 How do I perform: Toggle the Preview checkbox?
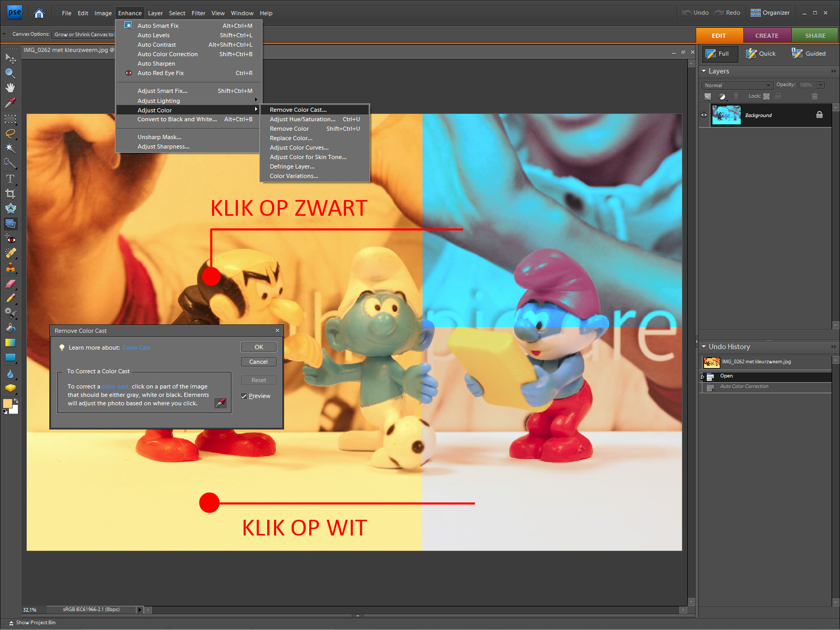click(x=244, y=396)
